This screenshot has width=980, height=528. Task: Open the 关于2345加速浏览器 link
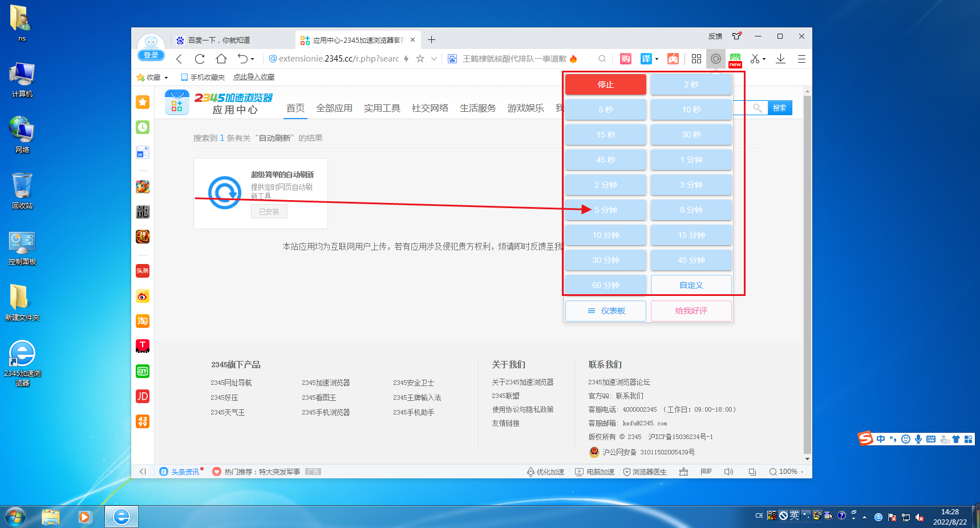(x=523, y=382)
